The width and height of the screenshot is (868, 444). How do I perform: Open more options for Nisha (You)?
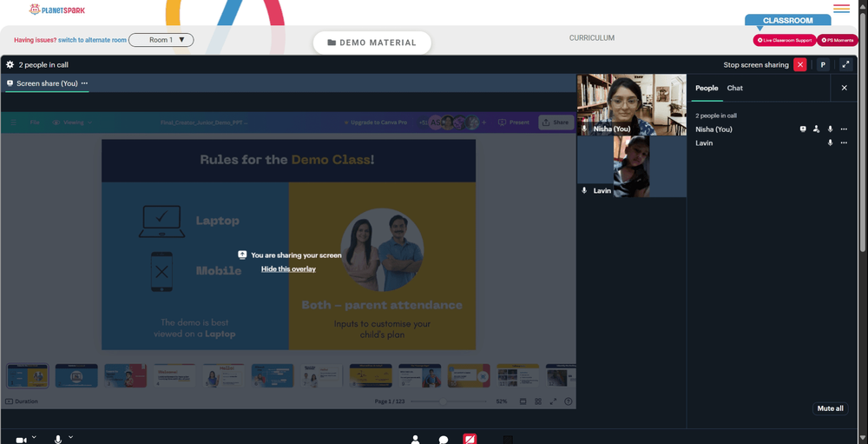tap(844, 129)
